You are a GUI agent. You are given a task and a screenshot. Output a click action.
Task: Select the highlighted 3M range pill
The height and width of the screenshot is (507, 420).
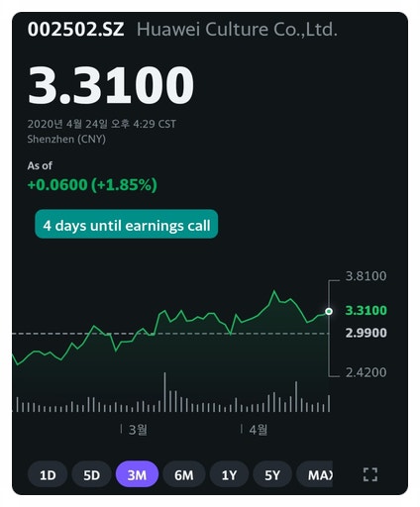coord(137,474)
